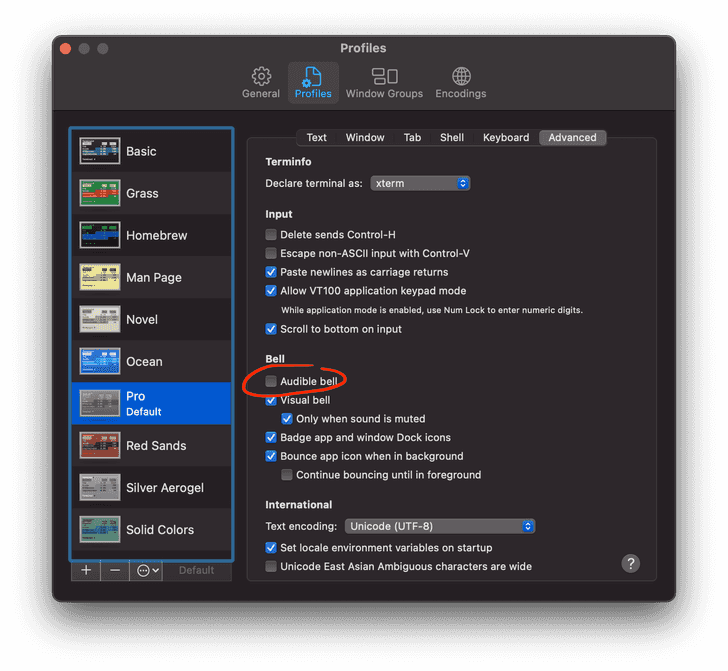Viewport: 728px width, 671px height.
Task: Switch to the Shell tab
Action: (x=452, y=138)
